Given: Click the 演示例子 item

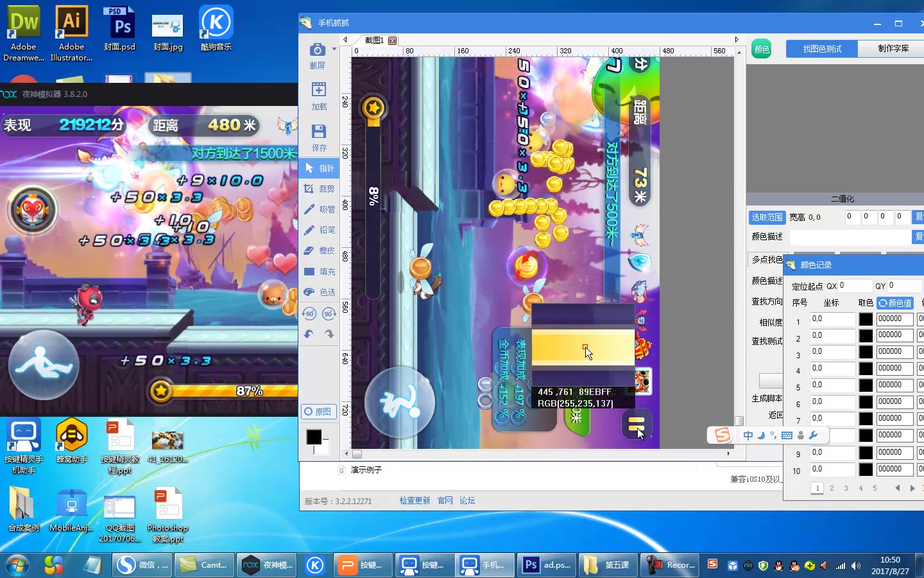Looking at the screenshot, I should (366, 470).
